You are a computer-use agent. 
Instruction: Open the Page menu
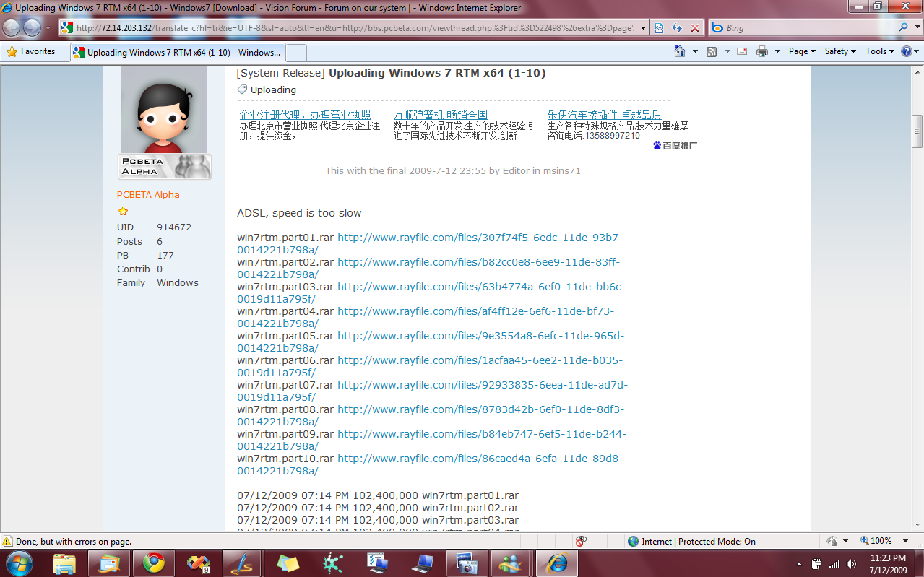click(802, 51)
